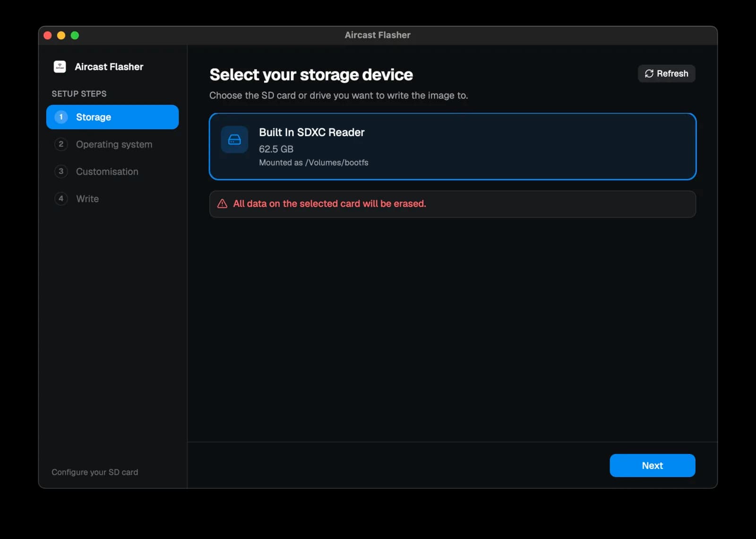Click the Refresh button
Screen dimensions: 756x539
tap(666, 73)
